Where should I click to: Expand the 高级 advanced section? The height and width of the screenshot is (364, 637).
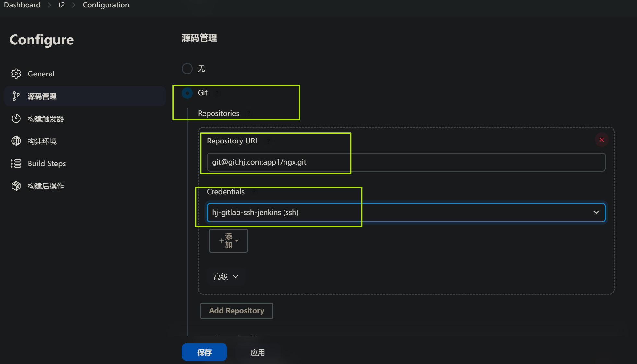pyautogui.click(x=226, y=277)
